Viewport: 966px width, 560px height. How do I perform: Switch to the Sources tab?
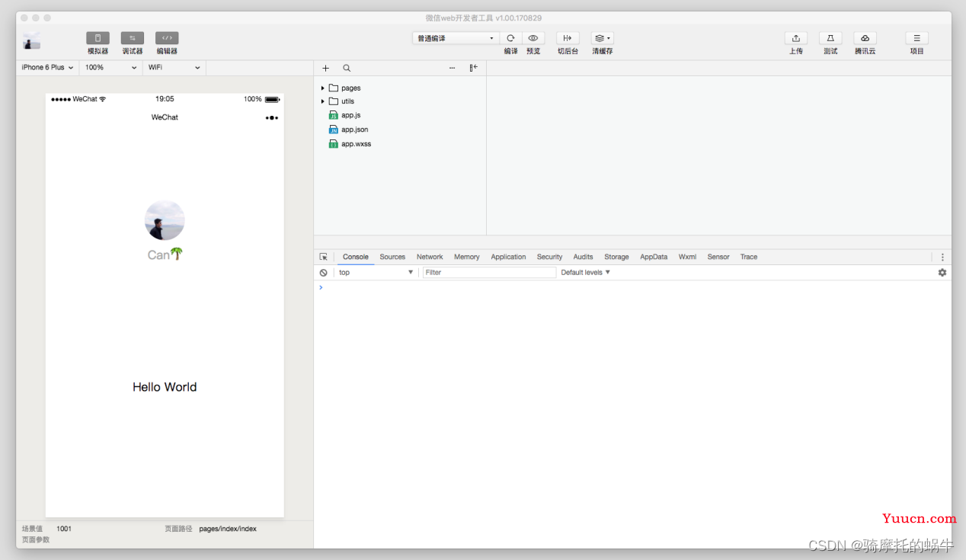pos(392,257)
